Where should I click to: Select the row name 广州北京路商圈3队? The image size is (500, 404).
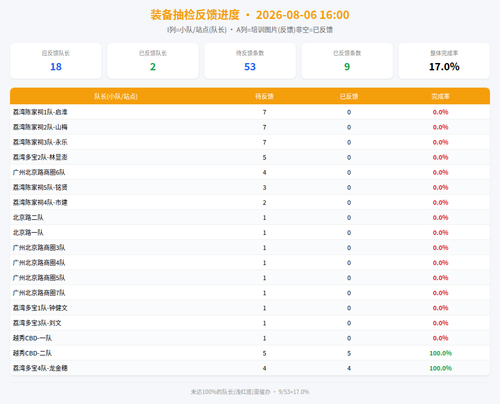[x=39, y=248]
